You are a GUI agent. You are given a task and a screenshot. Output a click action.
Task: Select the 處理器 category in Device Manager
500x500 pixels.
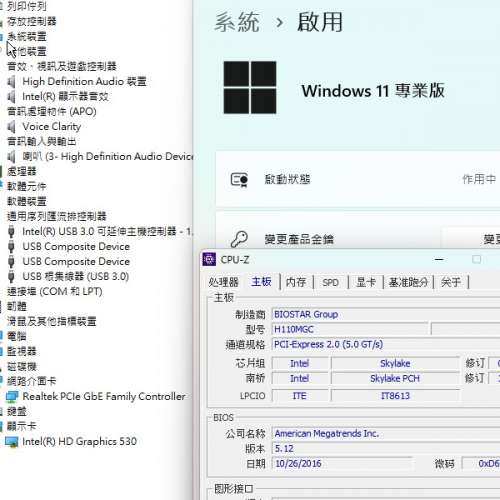coord(22,171)
